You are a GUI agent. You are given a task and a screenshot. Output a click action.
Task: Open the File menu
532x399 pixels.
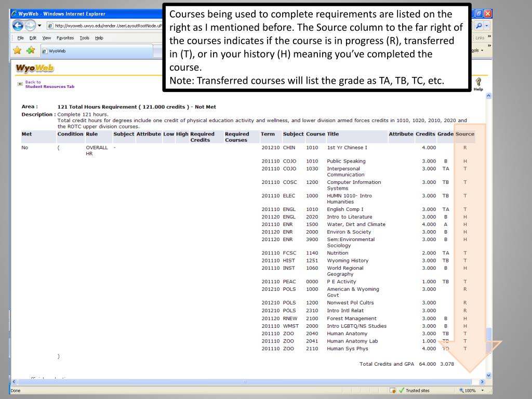pos(20,38)
